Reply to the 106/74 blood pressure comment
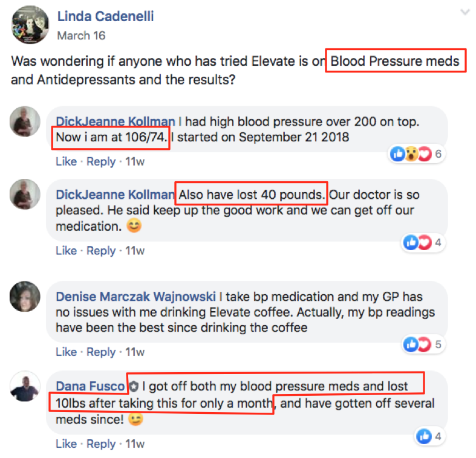Viewport: 476px width, 458px height. tap(101, 161)
